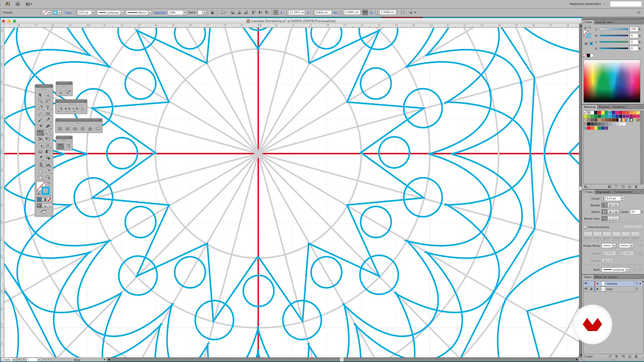
Task: Switch to Transparencia tab
Action: coord(623,192)
